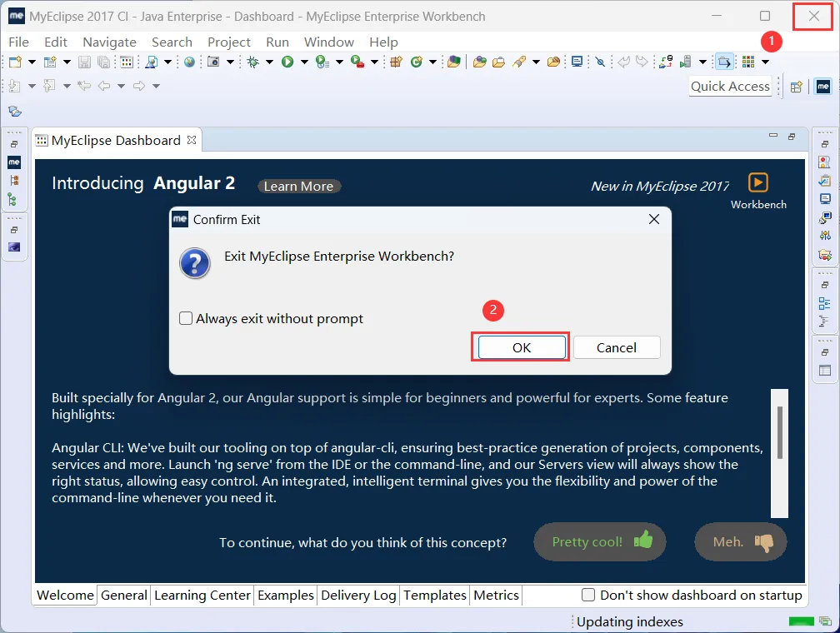The height and width of the screenshot is (633, 840).
Task: Open the Outline view icon in right sidebar
Action: click(825, 304)
